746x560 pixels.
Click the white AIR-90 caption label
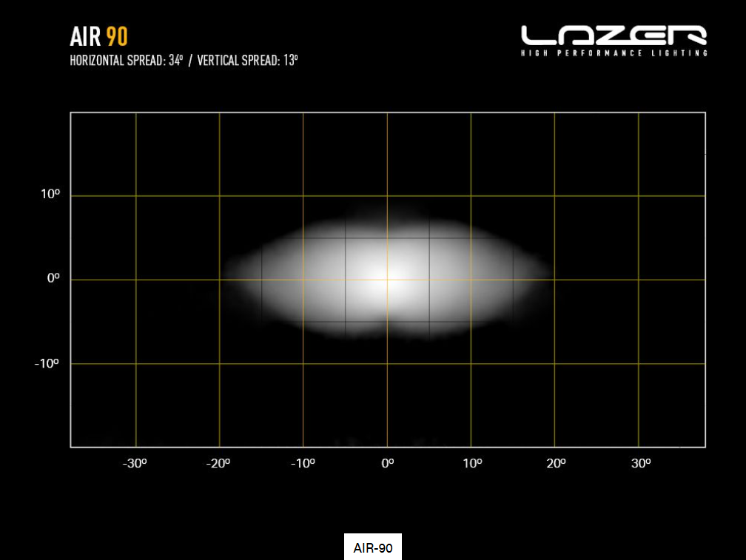pos(373,547)
